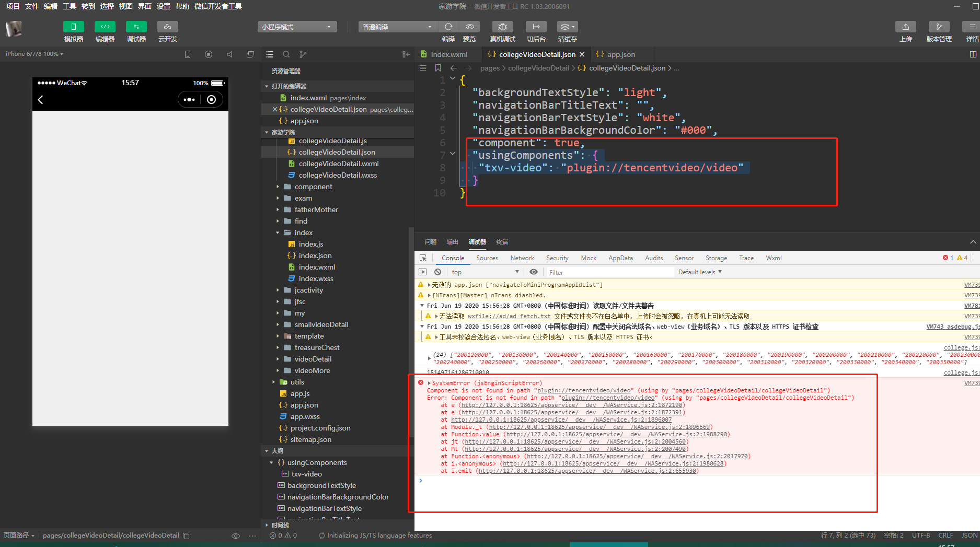Image resolution: width=980 pixels, height=547 pixels.
Task: Open the 帮助 menu
Action: tap(182, 6)
